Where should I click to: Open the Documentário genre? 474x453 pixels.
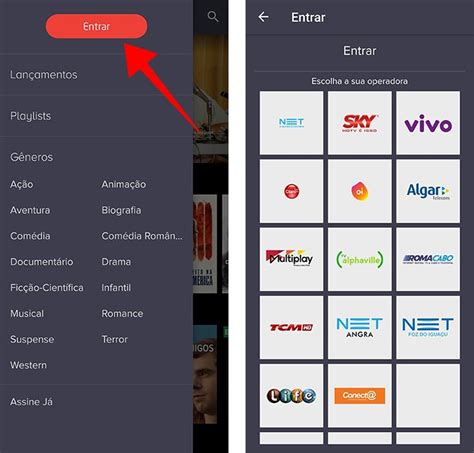point(42,262)
